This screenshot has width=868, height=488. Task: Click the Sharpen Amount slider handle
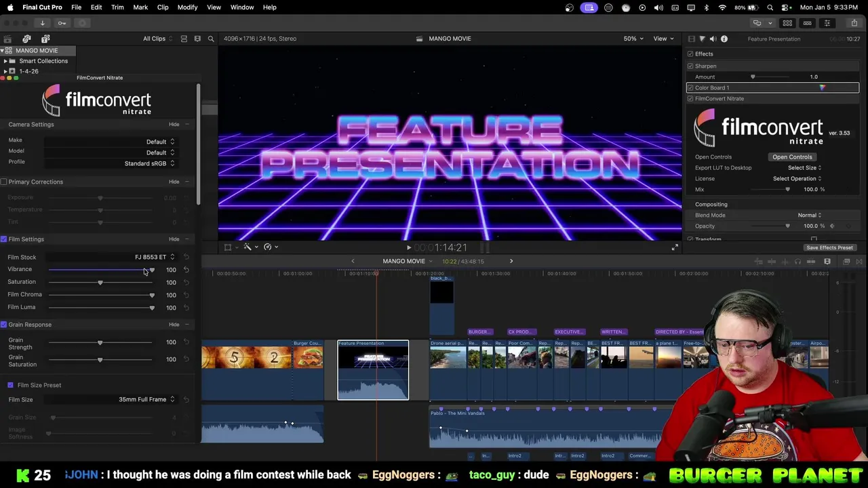[x=753, y=77]
